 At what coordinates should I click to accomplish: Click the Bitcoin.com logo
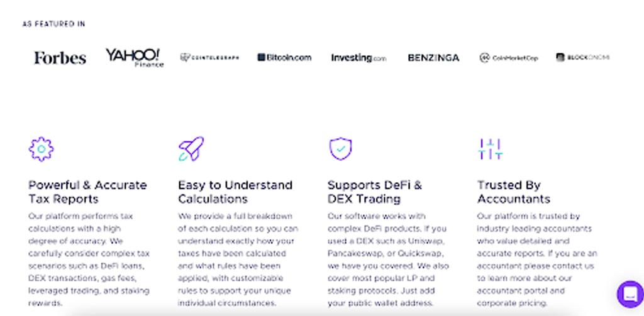pos(284,57)
